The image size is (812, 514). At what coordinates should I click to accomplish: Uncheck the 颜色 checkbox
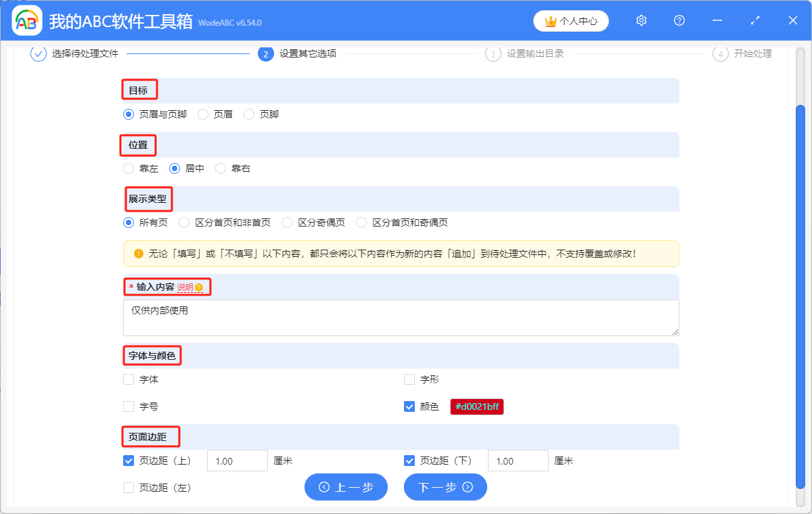pyautogui.click(x=409, y=406)
